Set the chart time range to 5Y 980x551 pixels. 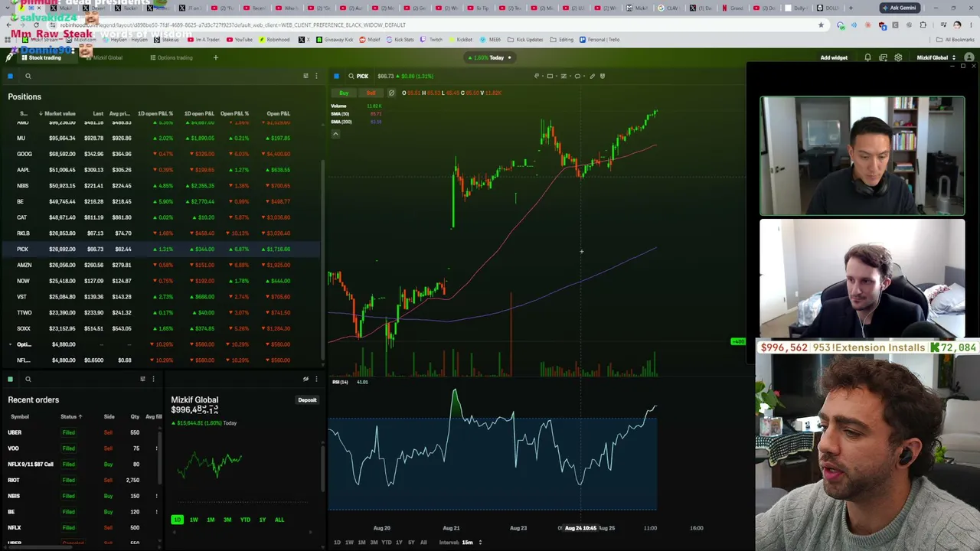[x=411, y=543]
